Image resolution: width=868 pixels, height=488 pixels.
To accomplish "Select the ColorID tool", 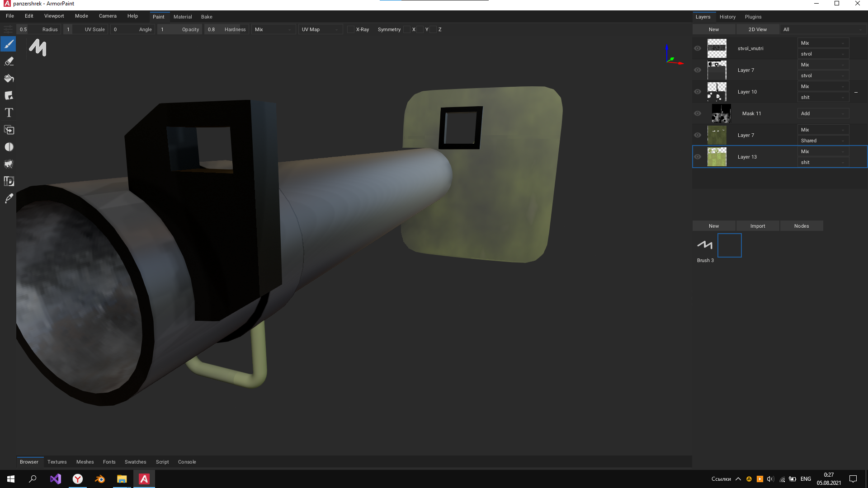I will pyautogui.click(x=9, y=182).
